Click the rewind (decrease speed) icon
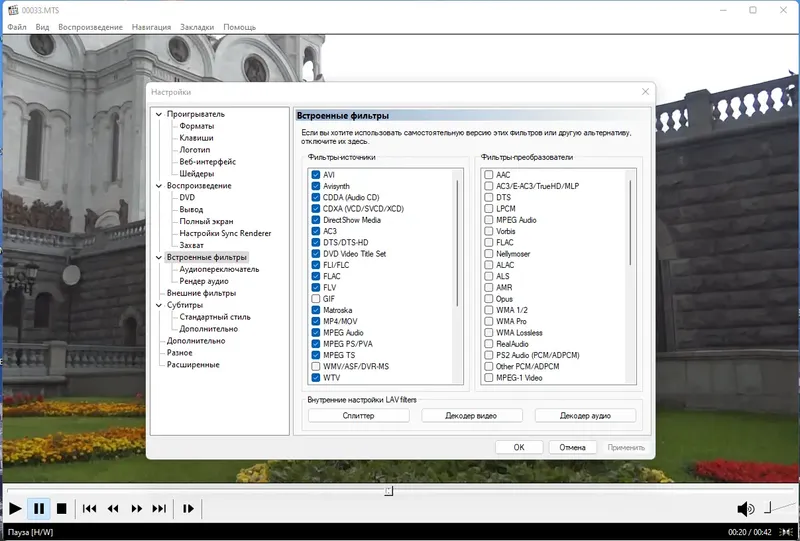 coord(113,508)
